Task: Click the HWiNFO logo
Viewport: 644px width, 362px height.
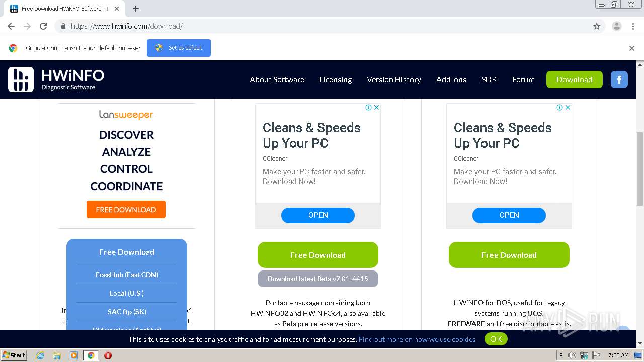Action: tap(56, 79)
